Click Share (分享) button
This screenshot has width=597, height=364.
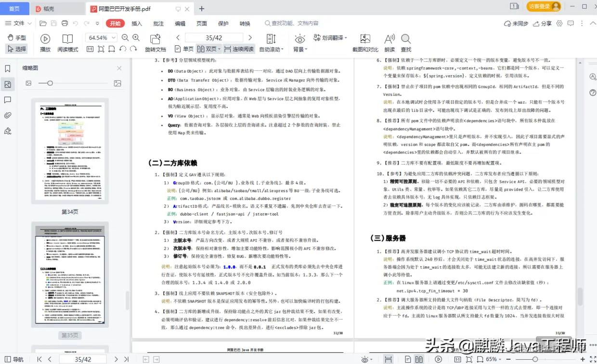click(x=542, y=23)
